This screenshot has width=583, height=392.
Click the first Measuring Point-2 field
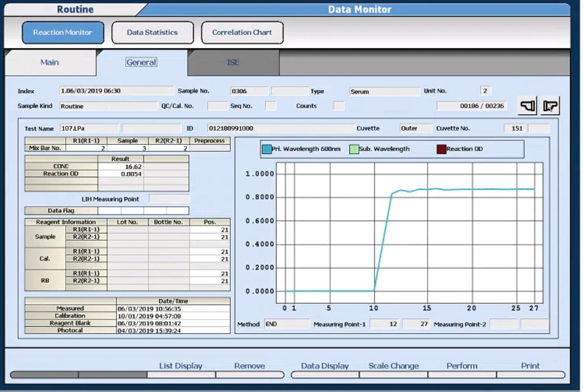click(x=504, y=324)
